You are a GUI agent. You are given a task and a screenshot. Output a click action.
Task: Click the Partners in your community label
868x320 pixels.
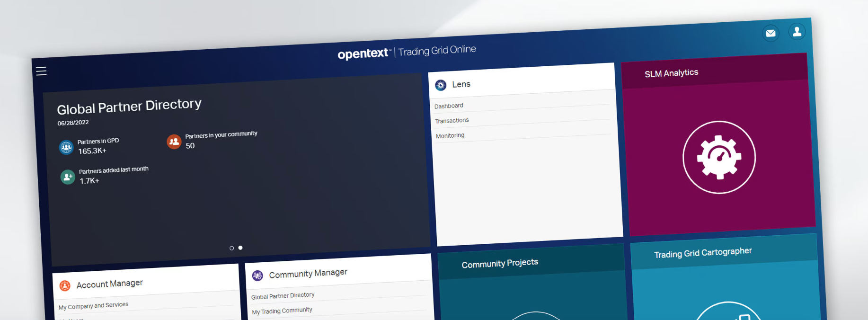(221, 135)
